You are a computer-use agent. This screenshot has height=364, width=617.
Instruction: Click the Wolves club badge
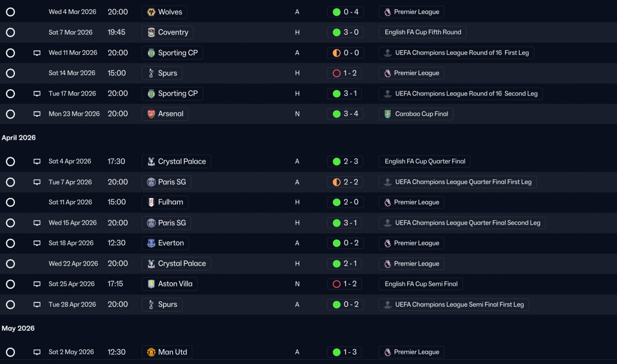coord(151,12)
